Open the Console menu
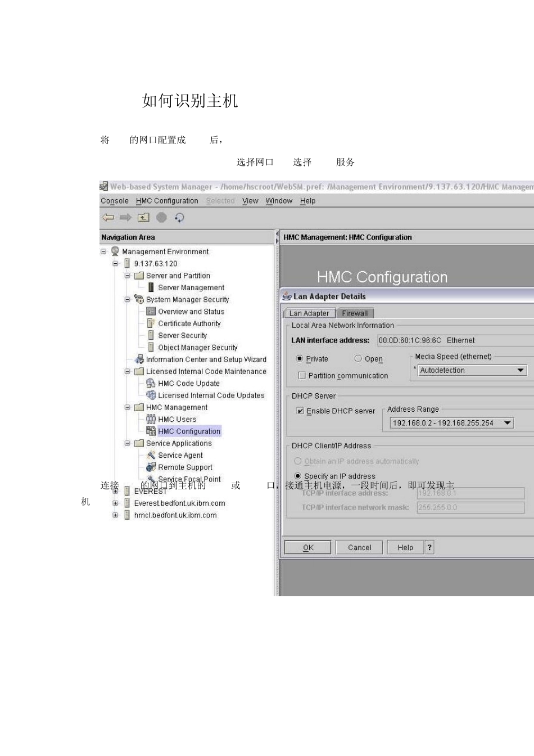 (x=115, y=201)
